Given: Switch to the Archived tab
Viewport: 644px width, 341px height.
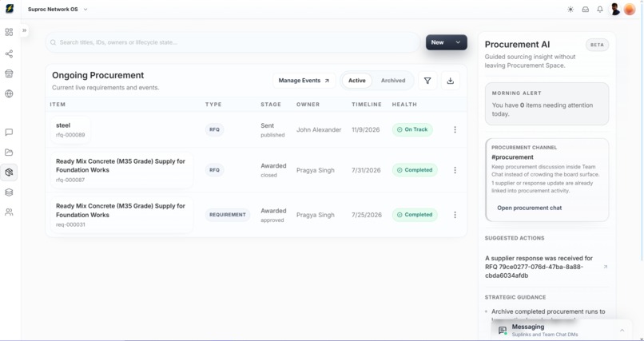Looking at the screenshot, I should (393, 81).
